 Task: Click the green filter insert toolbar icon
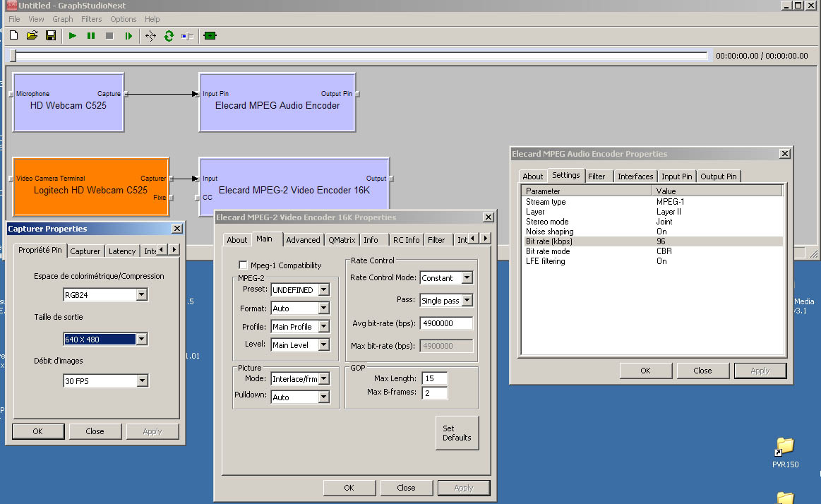(210, 35)
